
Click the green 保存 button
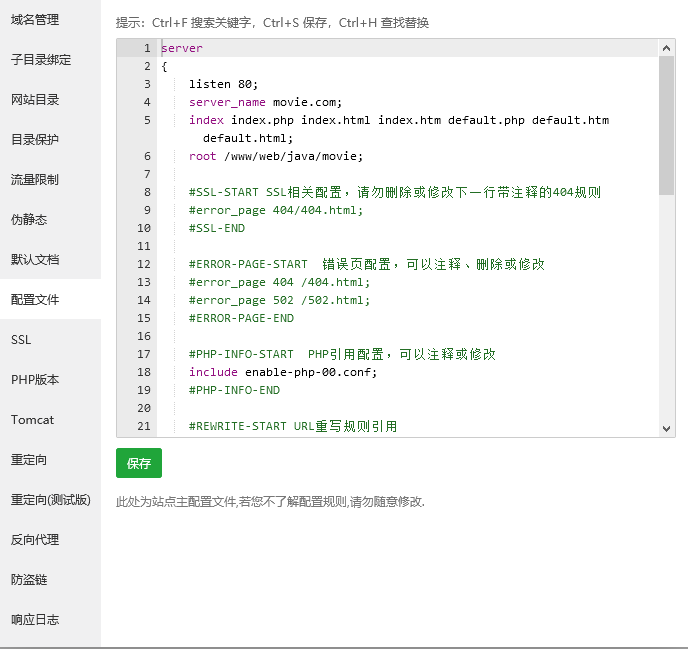(139, 463)
